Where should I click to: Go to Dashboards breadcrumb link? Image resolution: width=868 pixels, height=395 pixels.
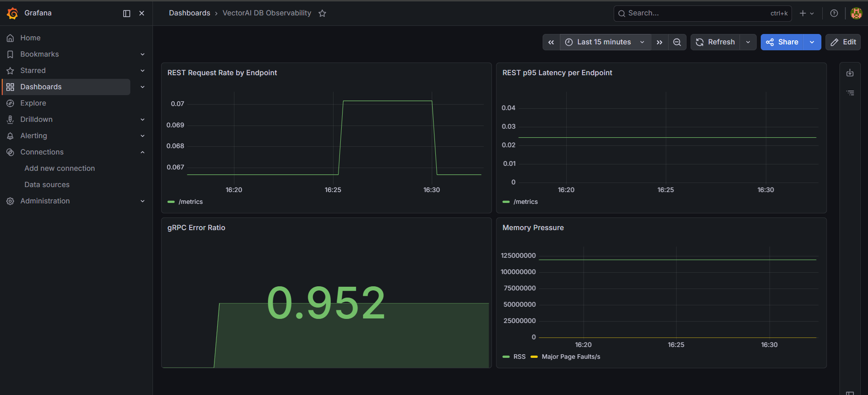(x=190, y=13)
